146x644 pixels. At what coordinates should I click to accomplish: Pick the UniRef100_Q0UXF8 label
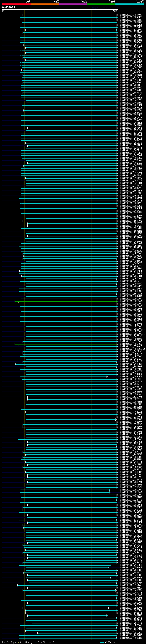pyautogui.click(x=131, y=47)
